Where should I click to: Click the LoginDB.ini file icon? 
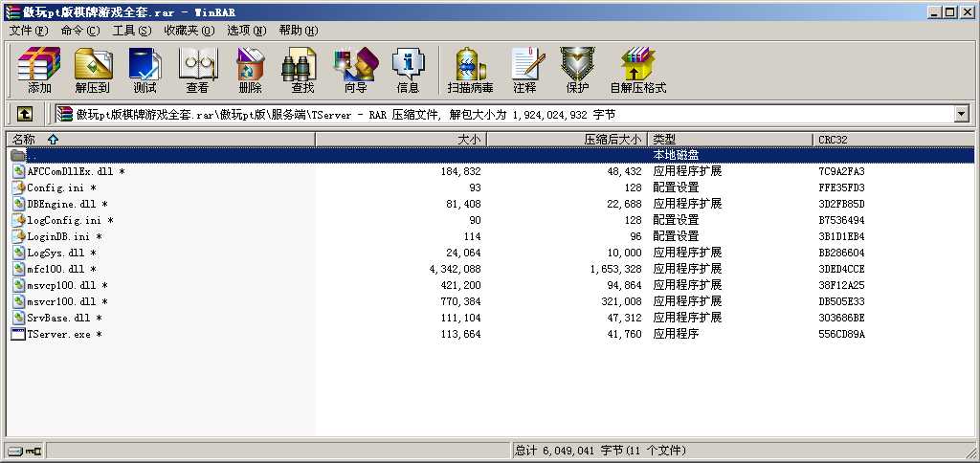[19, 236]
